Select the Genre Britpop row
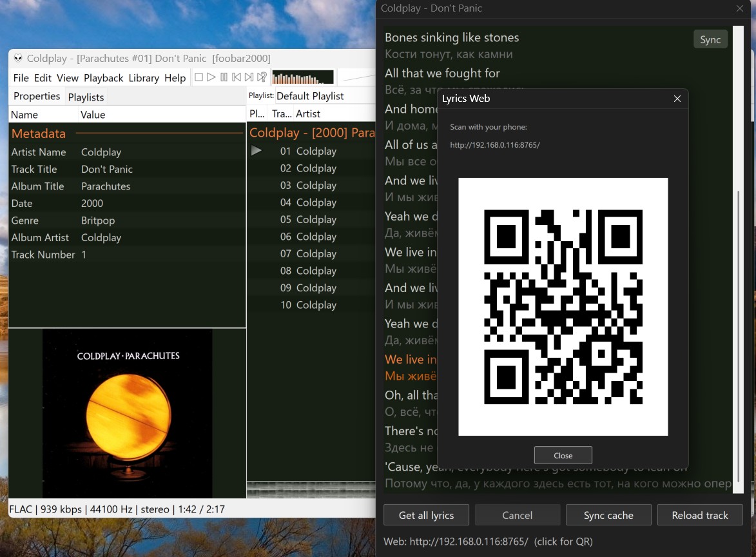The image size is (756, 557). pyautogui.click(x=127, y=220)
